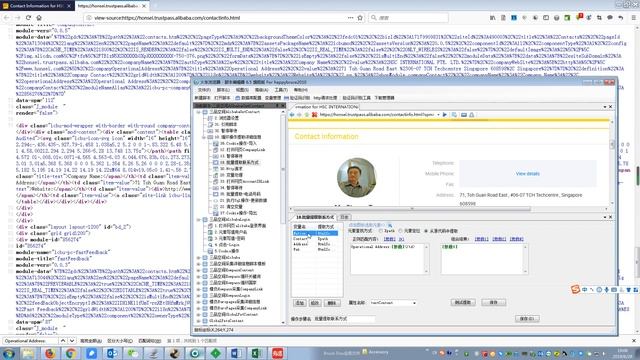Toggle match case (区分大小写) in find bar

click(x=120, y=341)
